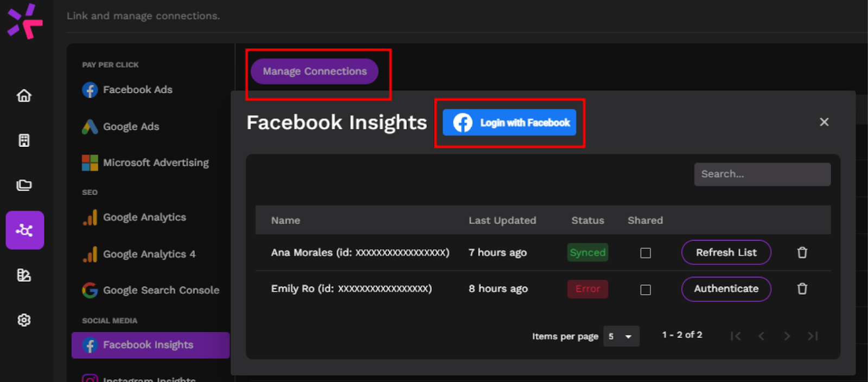Open the Home icon in left rail
The height and width of the screenshot is (382, 868).
[x=24, y=96]
